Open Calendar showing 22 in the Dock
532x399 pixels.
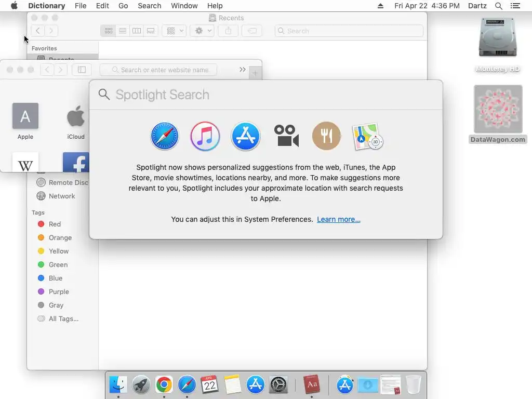coord(209,384)
